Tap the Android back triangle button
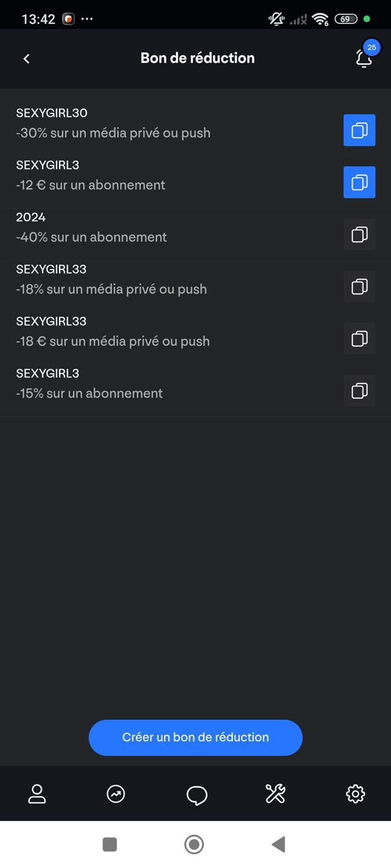Screen dimensions: 391x868 pyautogui.click(x=278, y=844)
